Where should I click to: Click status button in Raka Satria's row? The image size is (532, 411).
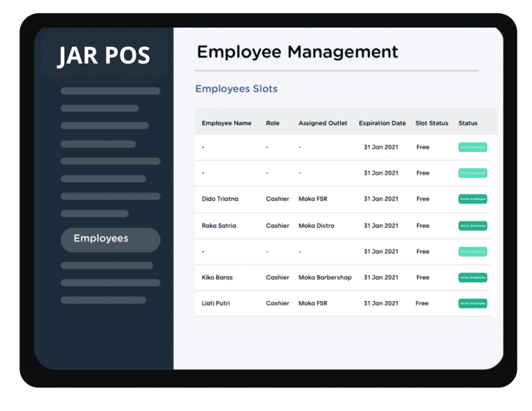(472, 226)
